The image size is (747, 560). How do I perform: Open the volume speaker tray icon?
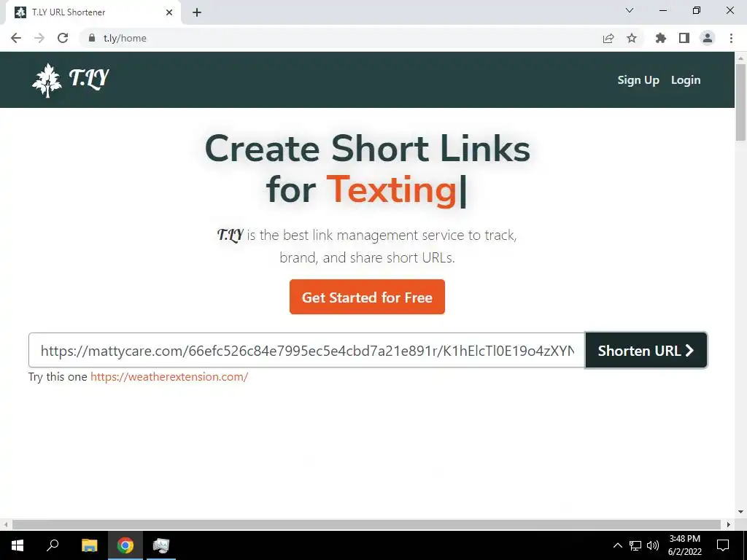pyautogui.click(x=653, y=545)
